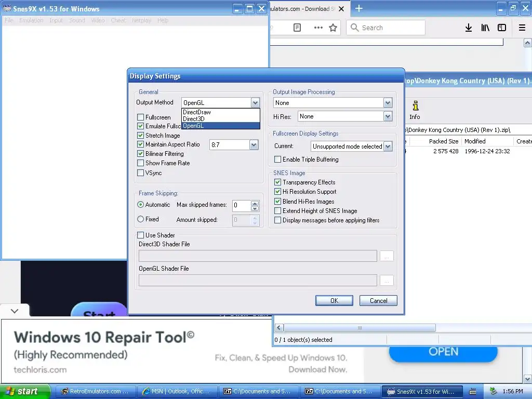Browse for Direct3D shader file
Viewport: 532px width, 399px height.
(387, 256)
